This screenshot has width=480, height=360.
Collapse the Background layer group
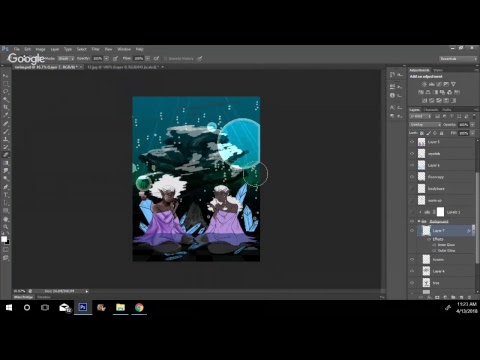point(419,221)
